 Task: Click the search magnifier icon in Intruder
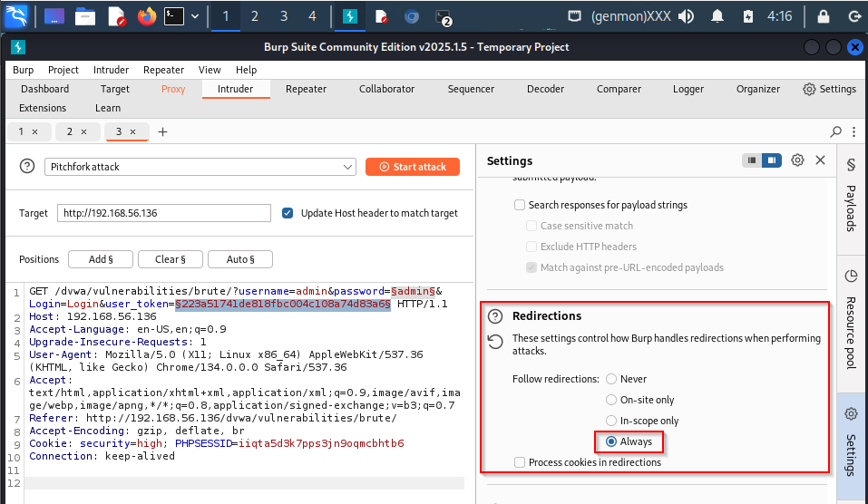[x=835, y=131]
